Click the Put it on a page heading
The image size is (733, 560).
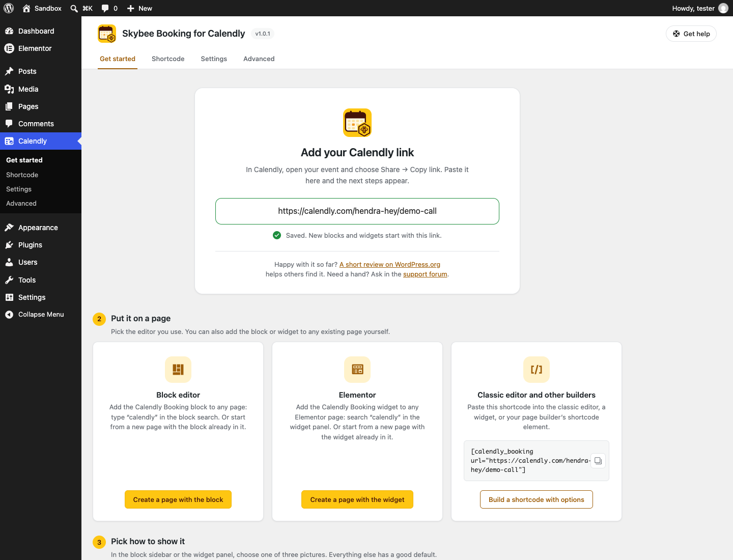coord(141,319)
